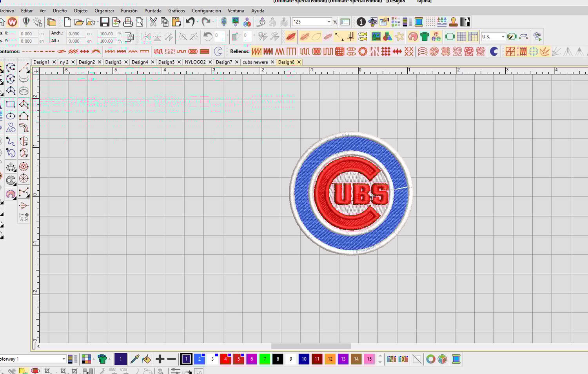Toggle show vector shapes icon

(388, 37)
